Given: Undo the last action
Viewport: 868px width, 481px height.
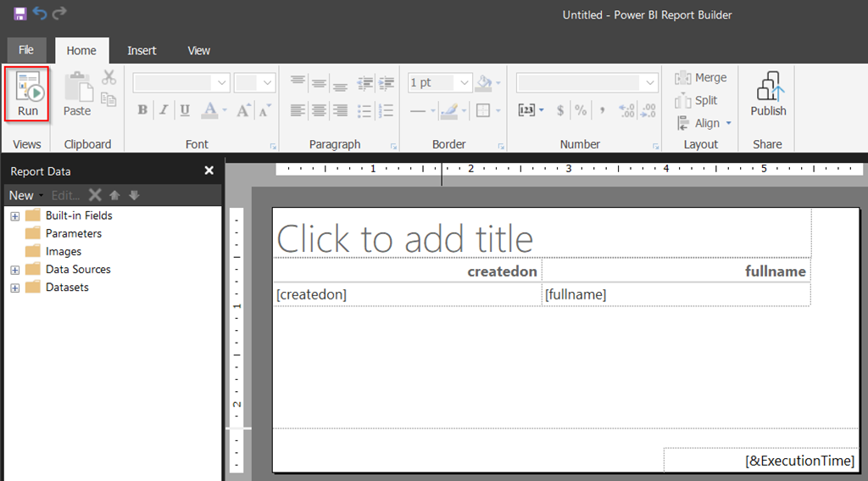Looking at the screenshot, I should point(40,13).
